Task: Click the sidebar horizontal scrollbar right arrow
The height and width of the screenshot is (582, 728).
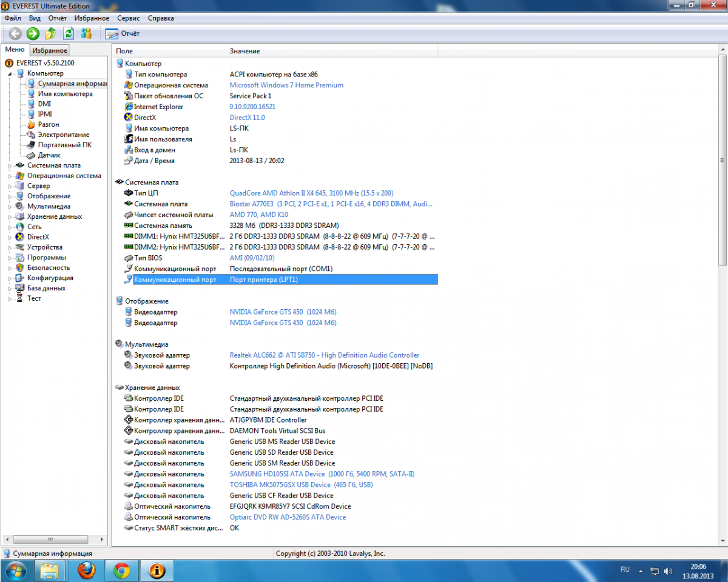Action: (103, 538)
